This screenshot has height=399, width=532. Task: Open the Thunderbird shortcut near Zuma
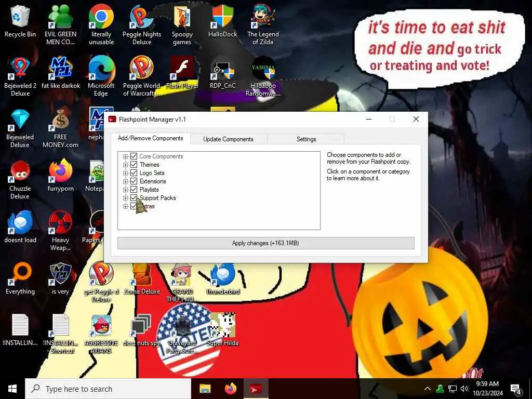click(222, 279)
